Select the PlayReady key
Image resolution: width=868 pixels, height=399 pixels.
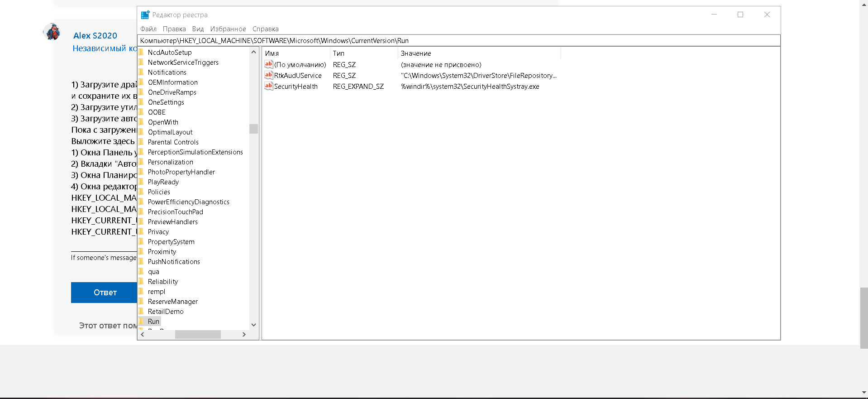[x=163, y=182]
